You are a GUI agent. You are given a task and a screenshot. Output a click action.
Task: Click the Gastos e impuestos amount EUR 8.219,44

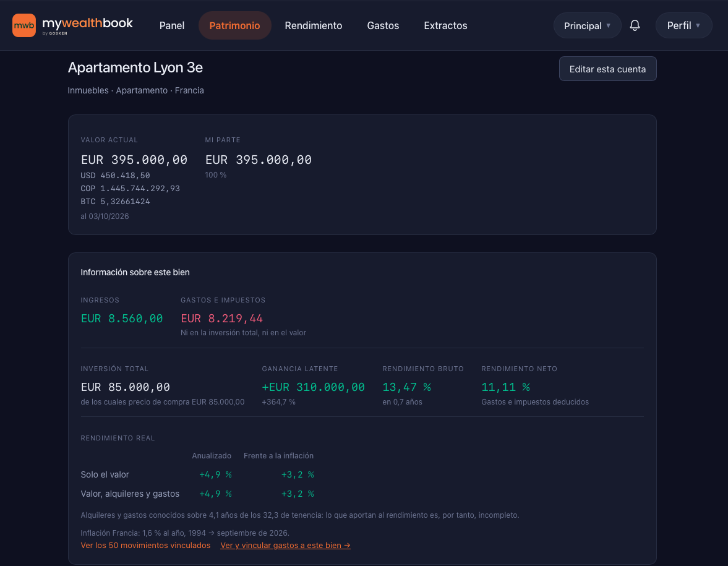point(221,319)
